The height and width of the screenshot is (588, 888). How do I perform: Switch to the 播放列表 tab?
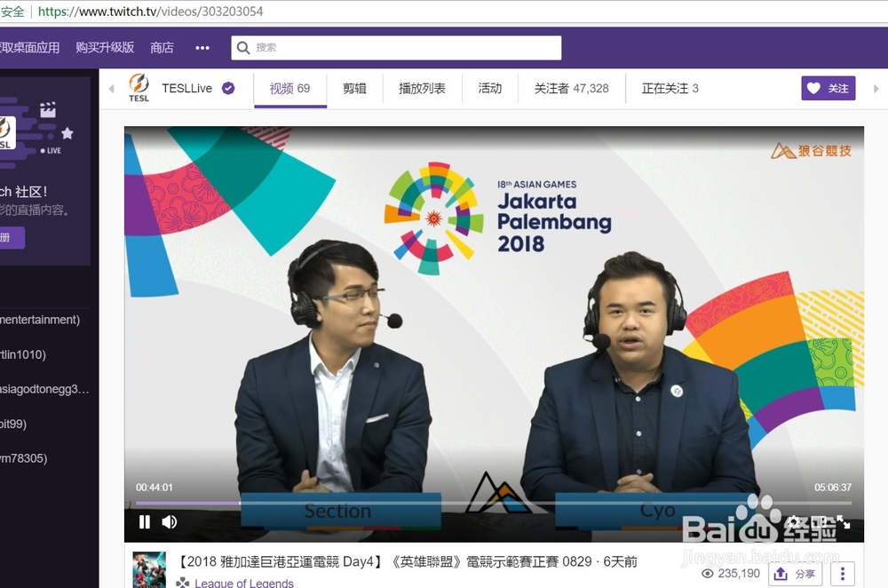422,88
